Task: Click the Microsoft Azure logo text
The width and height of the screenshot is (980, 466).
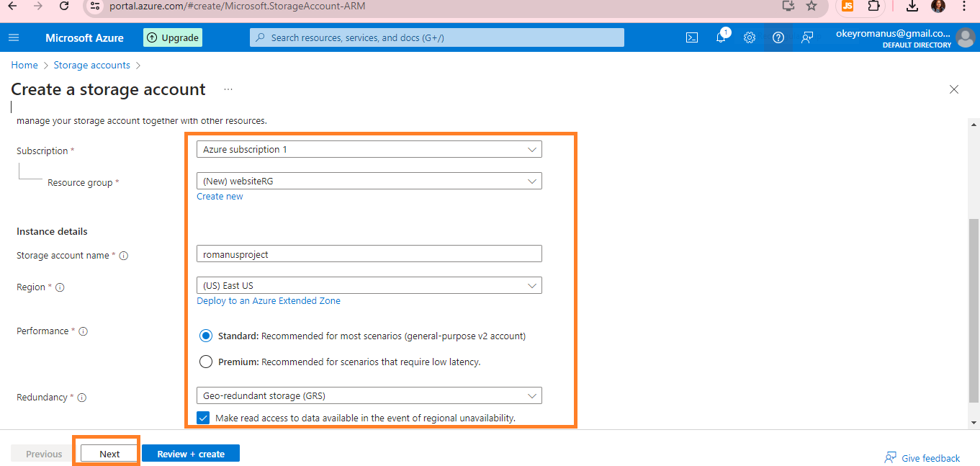Action: coord(84,37)
